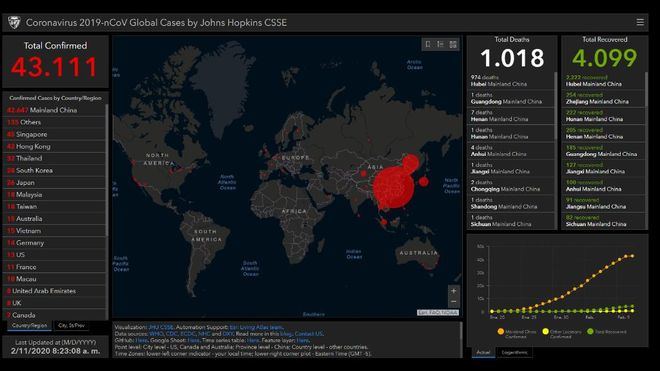This screenshot has width=660, height=371.
Task: Toggle Other Locations yellow legend marker
Action: click(546, 331)
